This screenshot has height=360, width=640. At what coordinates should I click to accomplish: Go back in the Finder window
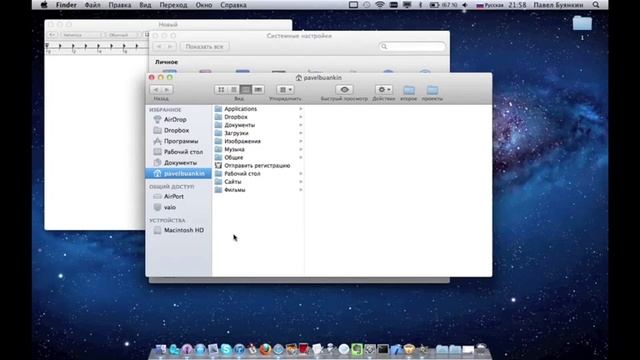(156, 90)
